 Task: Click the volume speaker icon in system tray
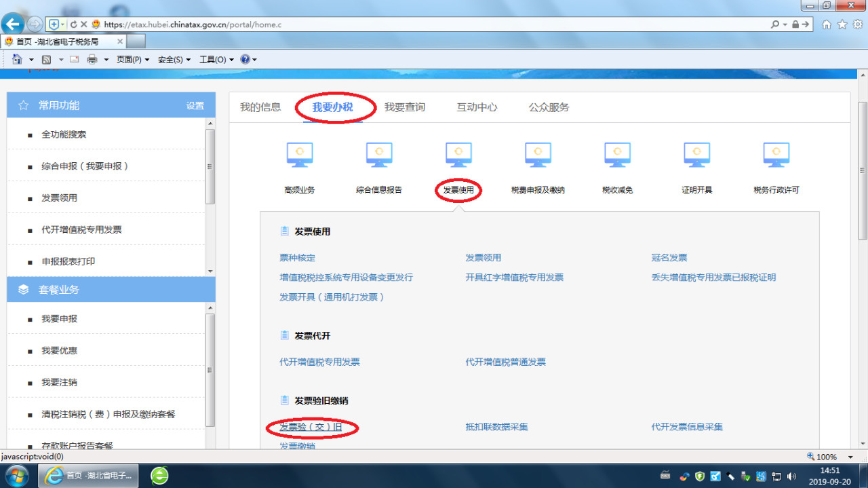(x=791, y=476)
